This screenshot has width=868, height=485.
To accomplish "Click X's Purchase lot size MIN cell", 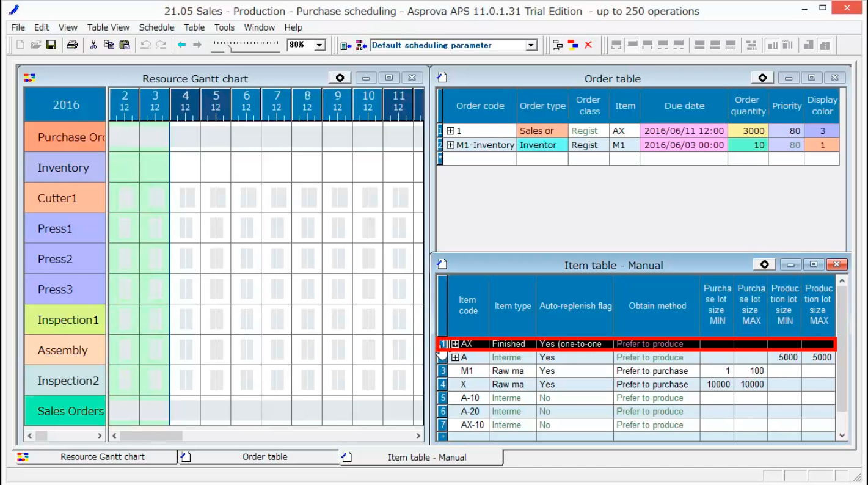I will coord(718,384).
